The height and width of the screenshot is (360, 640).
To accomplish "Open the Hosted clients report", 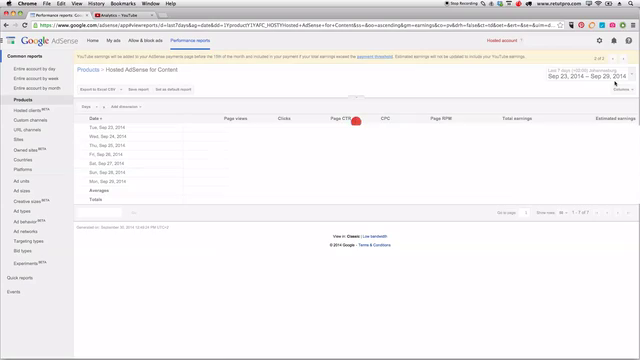I will (x=31, y=110).
